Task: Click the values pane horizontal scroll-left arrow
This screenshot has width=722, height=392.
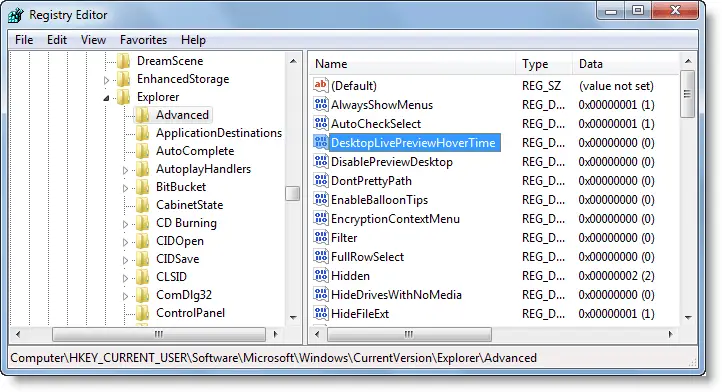Action: tap(317, 334)
